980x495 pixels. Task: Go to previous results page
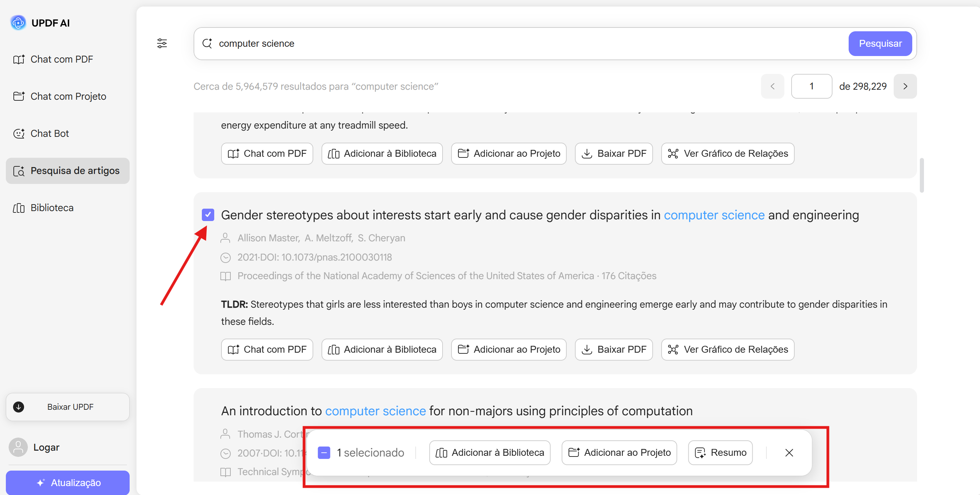772,86
